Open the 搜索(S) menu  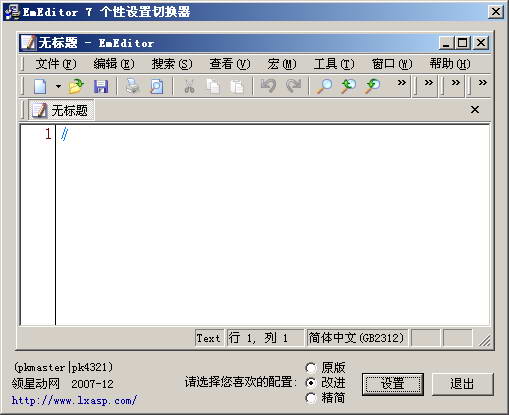point(172,64)
